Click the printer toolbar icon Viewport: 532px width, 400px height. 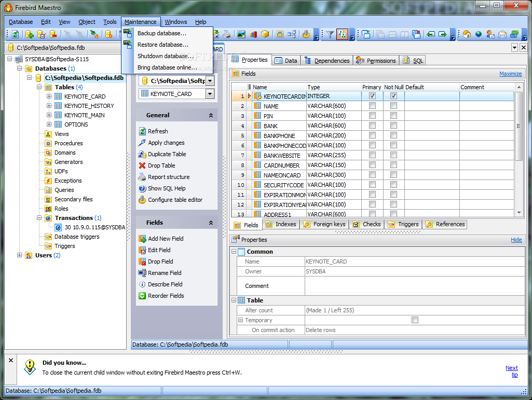point(227,34)
